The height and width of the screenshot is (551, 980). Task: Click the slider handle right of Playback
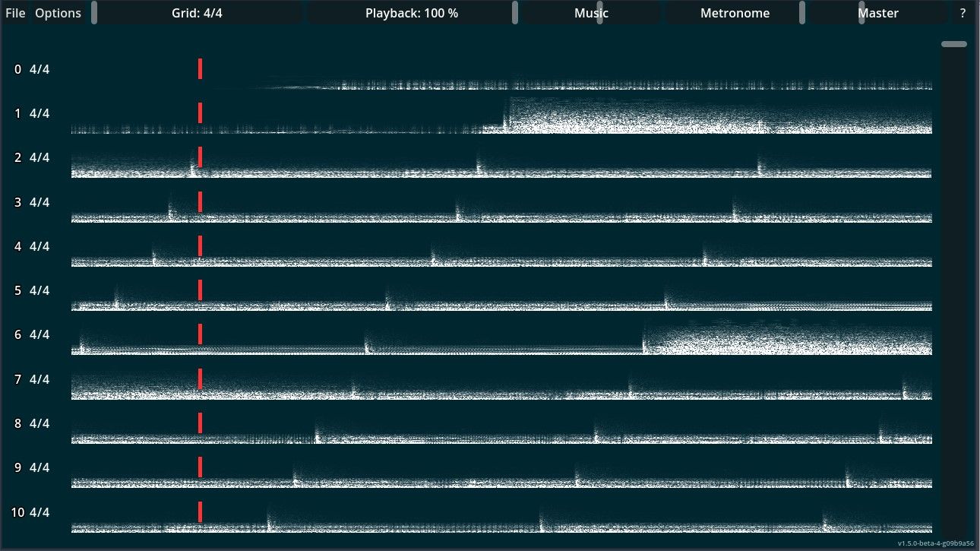tap(515, 12)
